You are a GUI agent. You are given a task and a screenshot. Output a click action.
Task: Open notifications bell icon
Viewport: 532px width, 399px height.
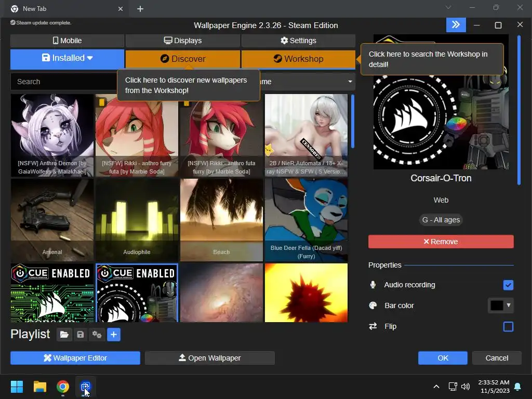[518, 387]
